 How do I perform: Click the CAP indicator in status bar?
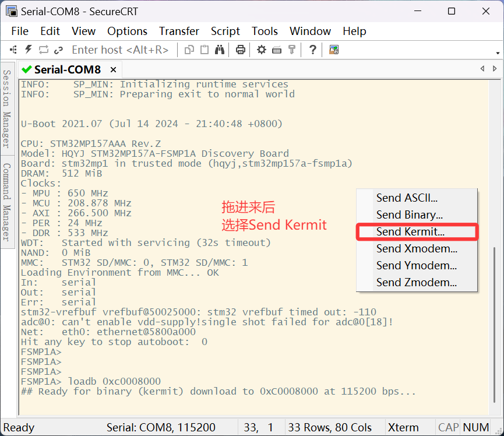448,427
